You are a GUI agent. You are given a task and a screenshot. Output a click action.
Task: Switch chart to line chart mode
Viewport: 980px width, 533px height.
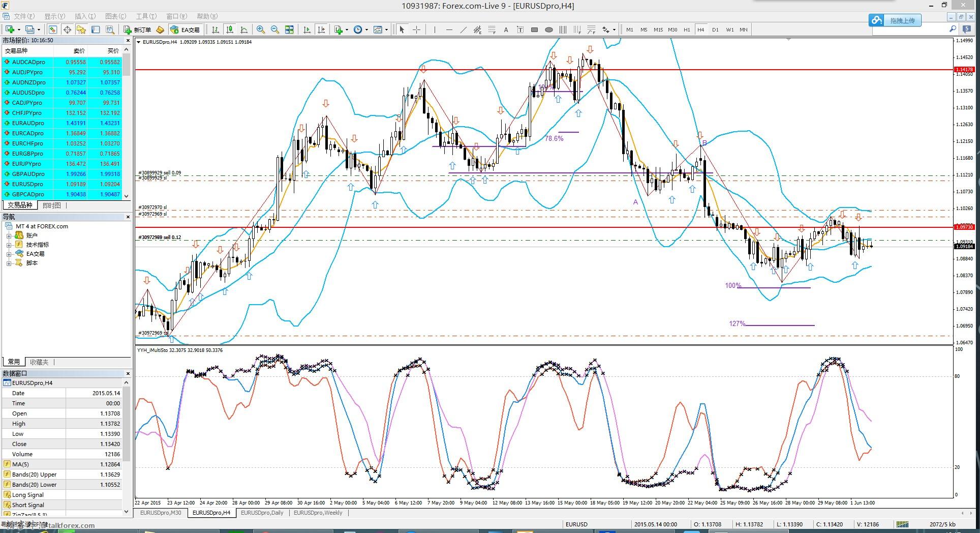coord(243,29)
